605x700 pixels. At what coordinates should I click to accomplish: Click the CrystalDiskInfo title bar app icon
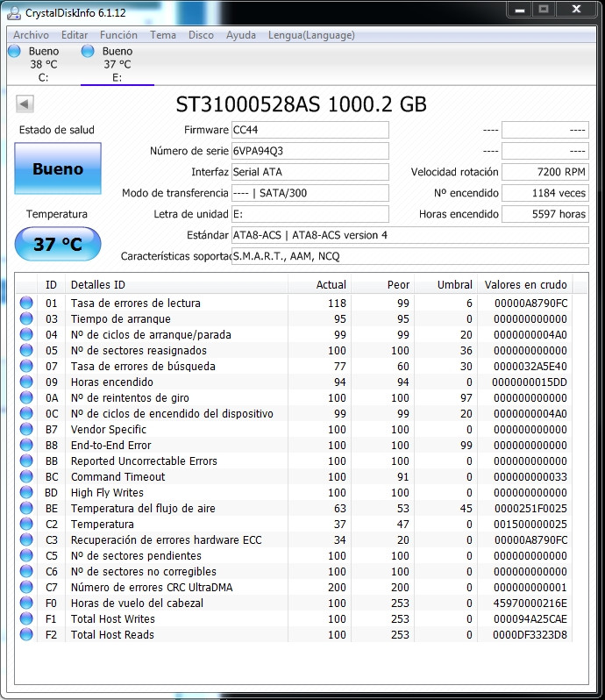(x=14, y=13)
